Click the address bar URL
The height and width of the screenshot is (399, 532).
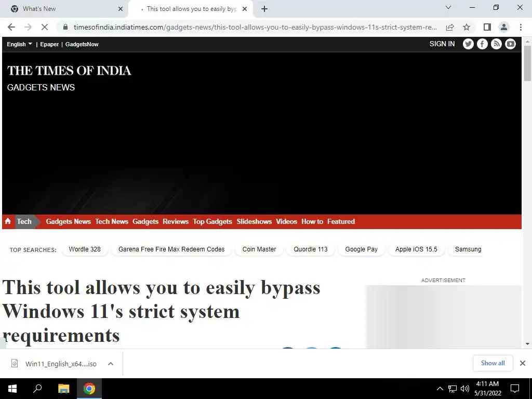coord(255,27)
